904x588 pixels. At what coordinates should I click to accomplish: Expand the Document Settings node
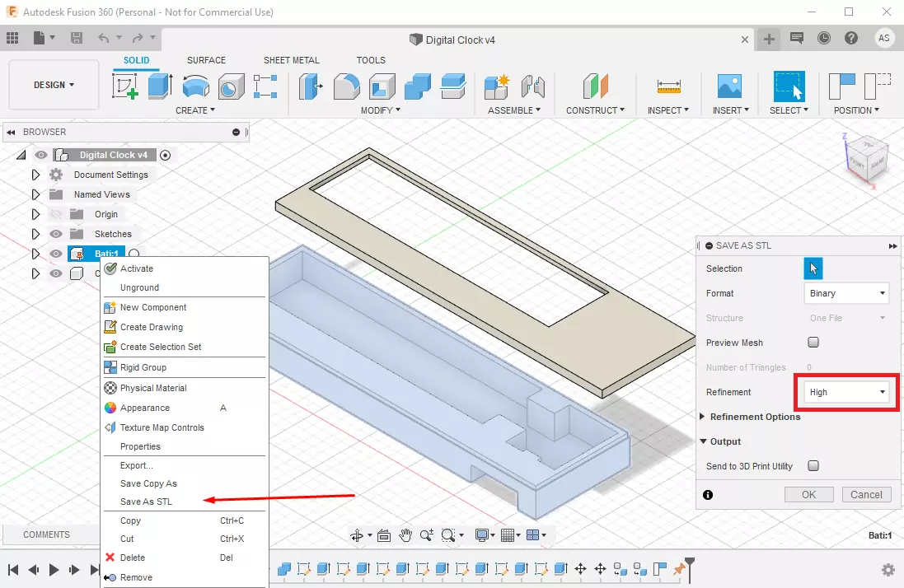[x=35, y=175]
